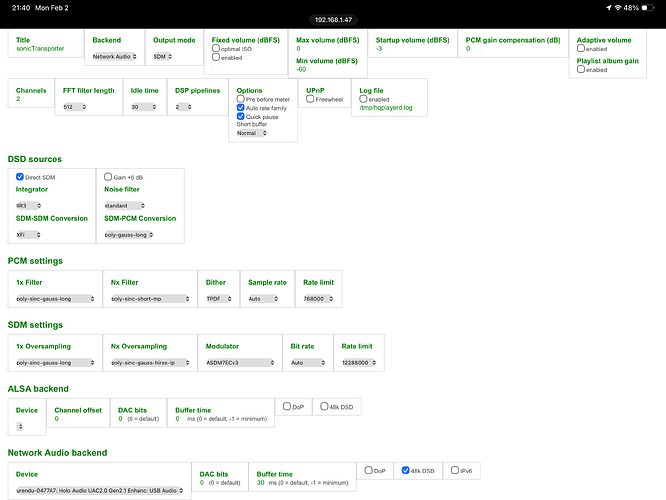Image resolution: width=666 pixels, height=500 pixels.
Task: Tap the clock showing 21:40
Action: [17, 7]
